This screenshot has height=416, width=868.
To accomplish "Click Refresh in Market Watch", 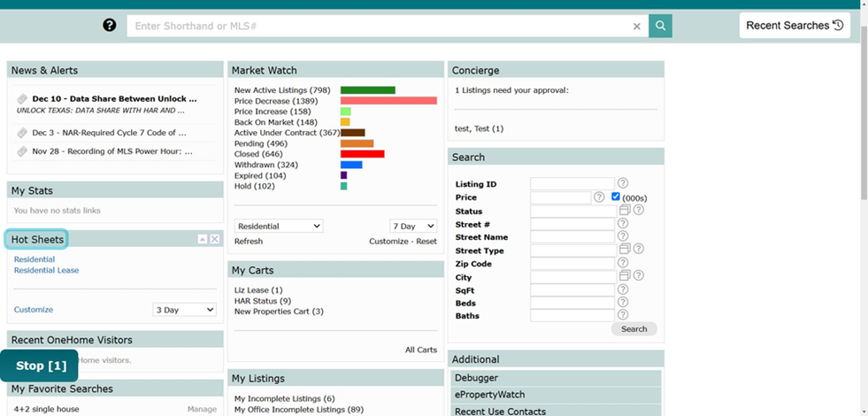I will 249,242.
